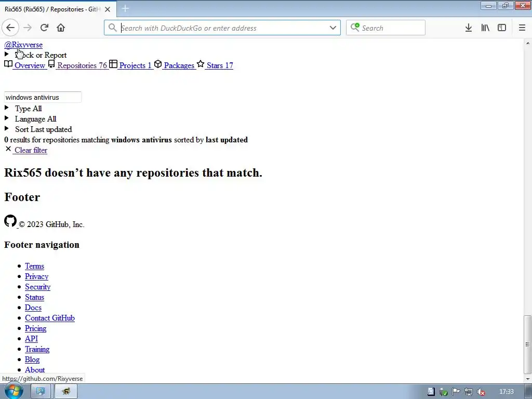532x399 pixels.
Task: Click the Firefox Search box
Action: [x=386, y=28]
